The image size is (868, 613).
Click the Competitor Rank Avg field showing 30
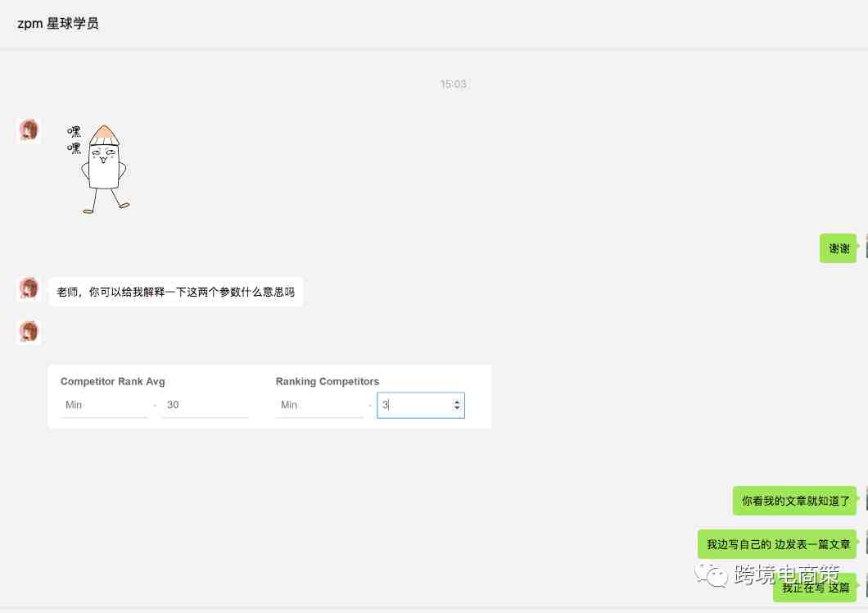tap(205, 405)
